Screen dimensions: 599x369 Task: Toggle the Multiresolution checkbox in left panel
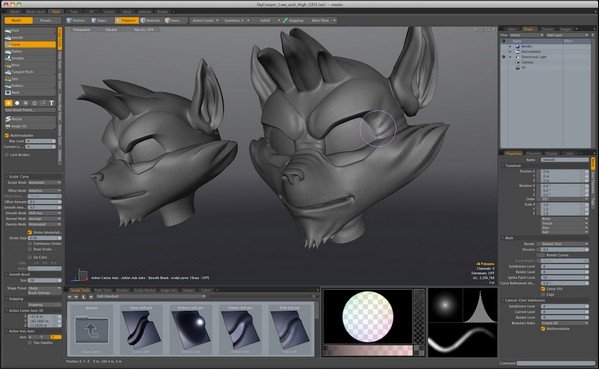(x=7, y=135)
